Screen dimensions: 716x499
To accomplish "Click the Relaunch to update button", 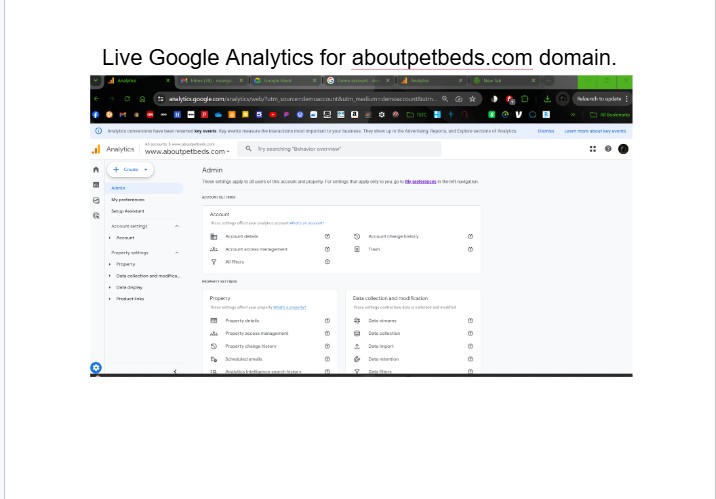I will click(x=599, y=99).
